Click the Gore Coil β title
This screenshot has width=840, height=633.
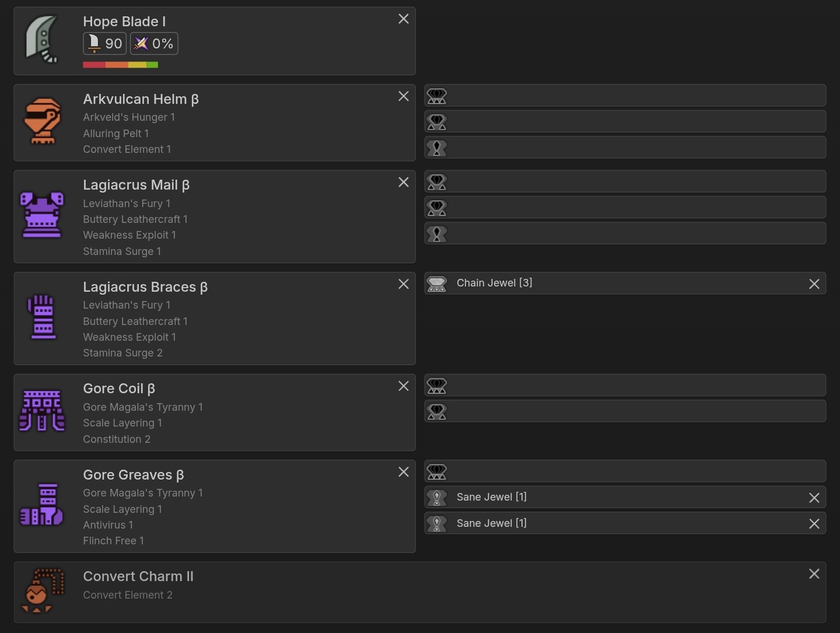tap(119, 389)
